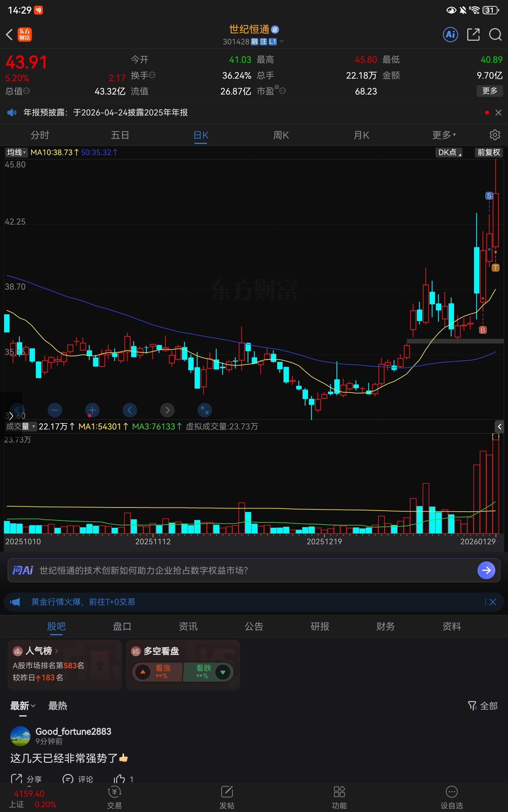Close the 年报预披露 notice

click(498, 113)
